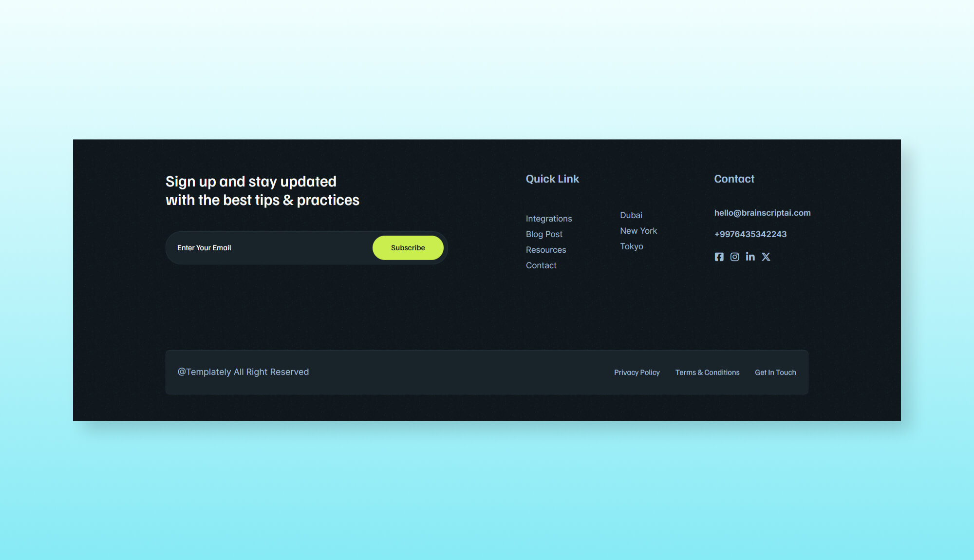The width and height of the screenshot is (974, 560).
Task: Open the Integrations link
Action: tap(549, 219)
